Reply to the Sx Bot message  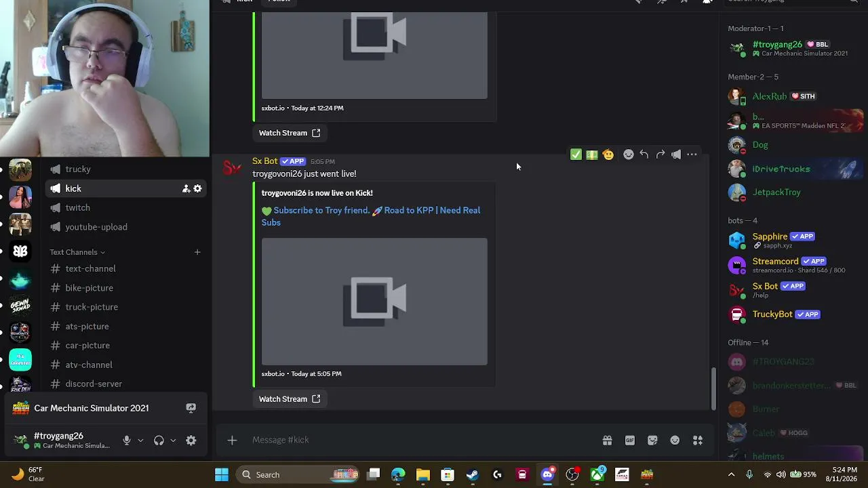pos(644,155)
